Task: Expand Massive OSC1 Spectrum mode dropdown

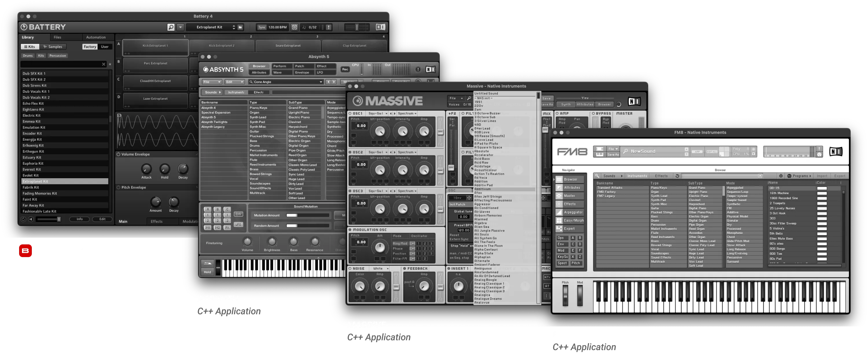Action: pyautogui.click(x=407, y=114)
